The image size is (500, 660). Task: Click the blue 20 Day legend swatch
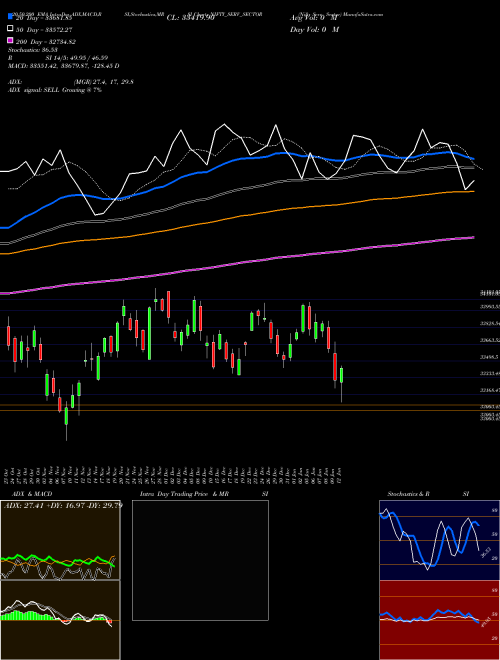[x=10, y=17]
